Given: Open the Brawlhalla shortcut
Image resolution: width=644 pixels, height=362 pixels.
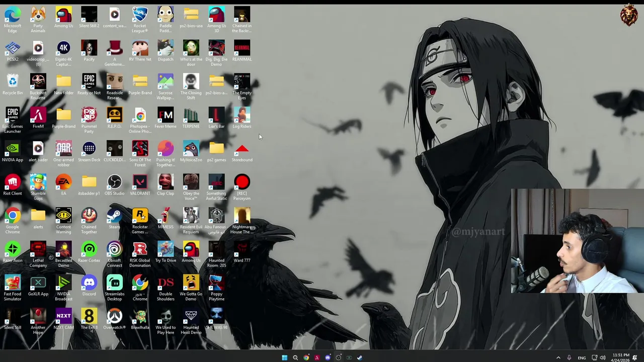Looking at the screenshot, I should [x=140, y=319].
